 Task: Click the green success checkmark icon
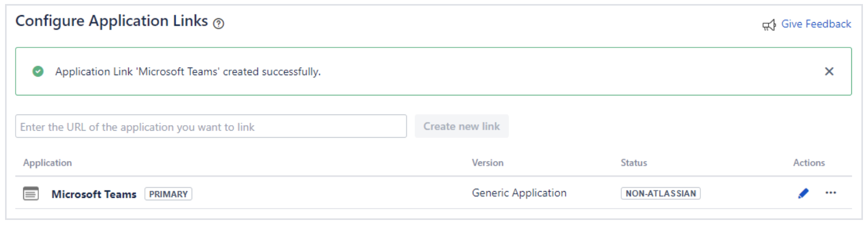click(x=38, y=72)
